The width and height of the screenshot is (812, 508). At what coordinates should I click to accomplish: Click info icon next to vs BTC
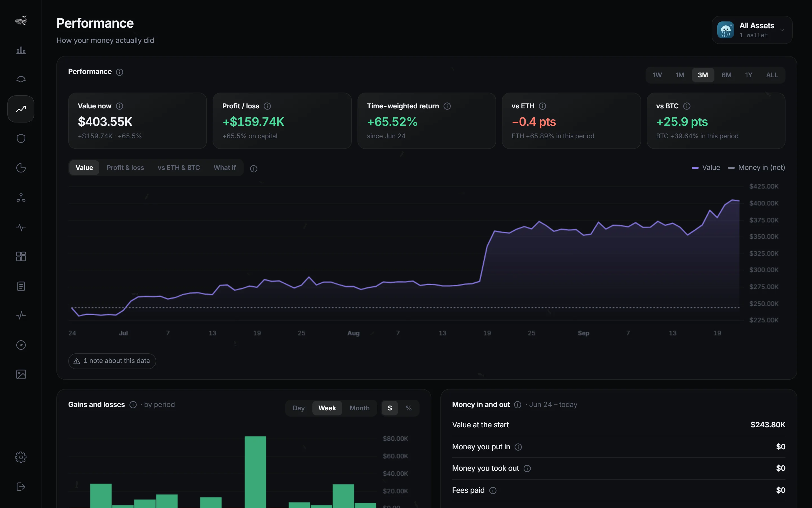coord(687,106)
